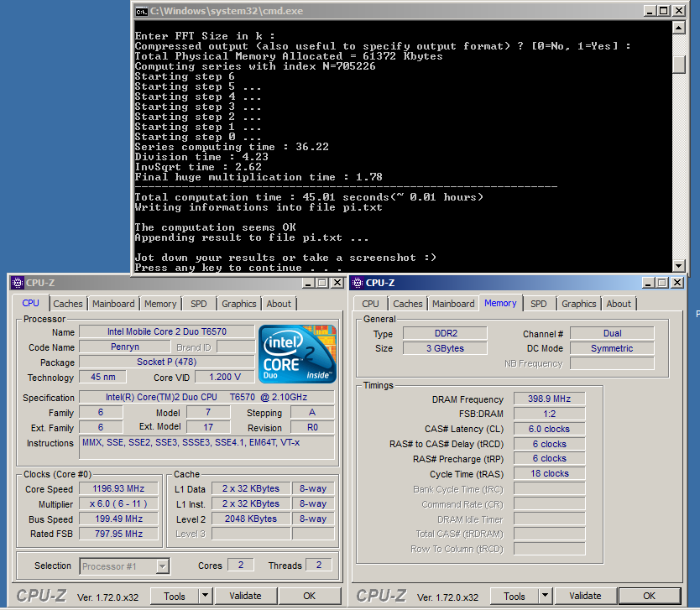This screenshot has height=610, width=700.
Task: Click the Core Speed value '1196.93 MHz'
Action: [x=118, y=488]
